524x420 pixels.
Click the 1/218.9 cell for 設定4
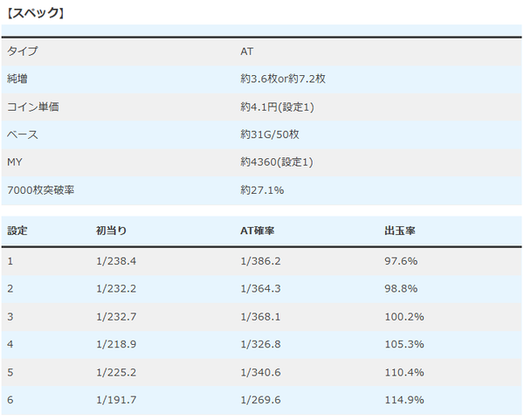click(116, 344)
